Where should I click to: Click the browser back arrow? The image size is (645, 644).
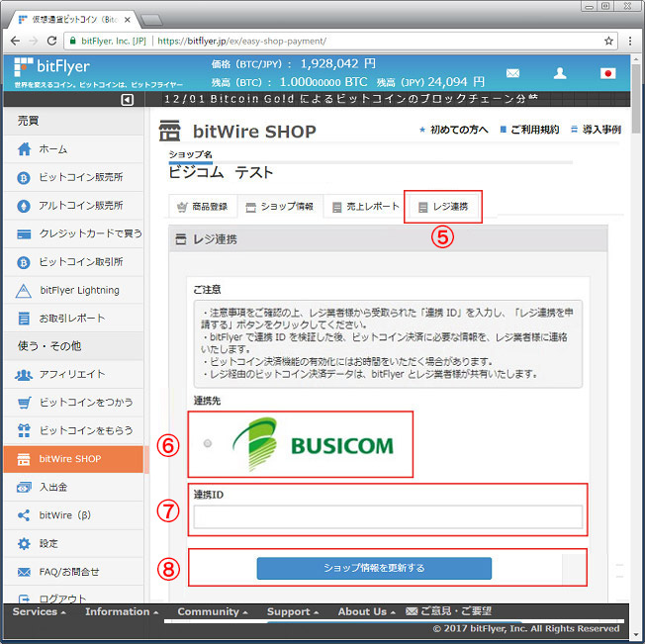click(x=15, y=41)
